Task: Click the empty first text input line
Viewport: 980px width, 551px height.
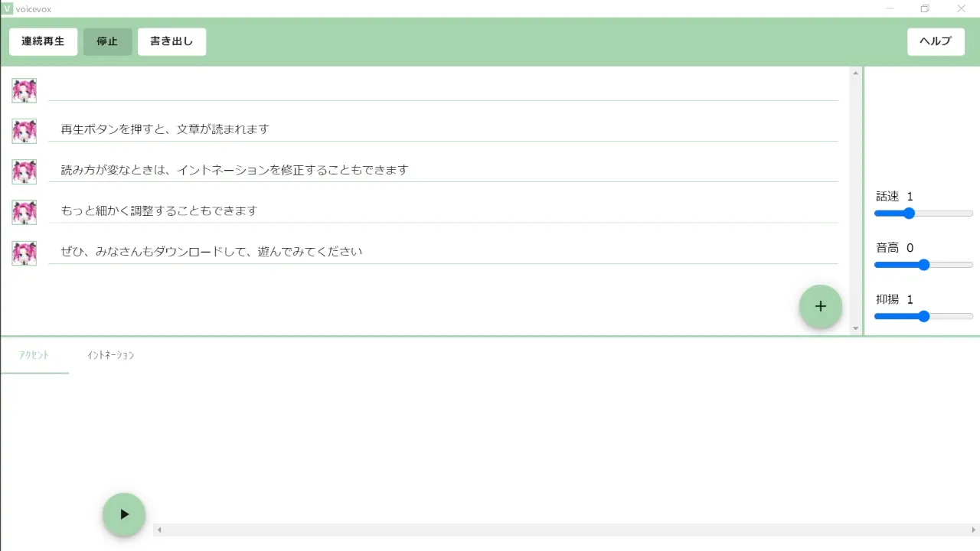Action: click(x=443, y=89)
